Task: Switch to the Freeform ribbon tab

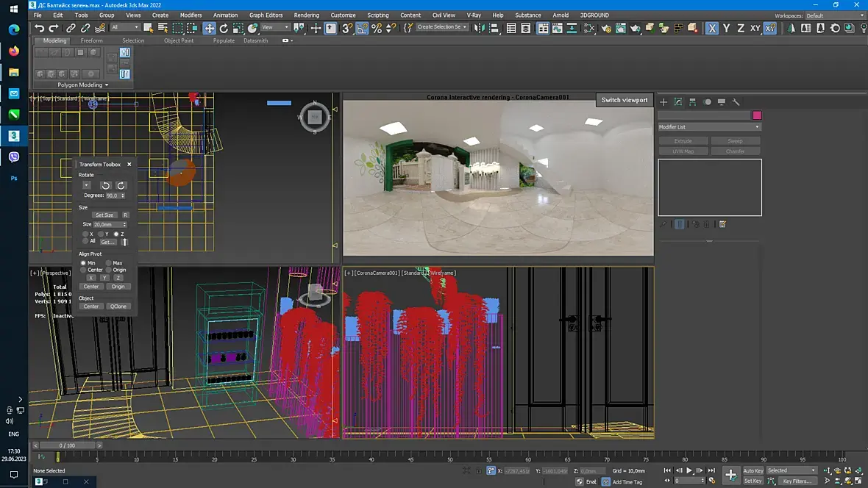Action: (x=92, y=41)
